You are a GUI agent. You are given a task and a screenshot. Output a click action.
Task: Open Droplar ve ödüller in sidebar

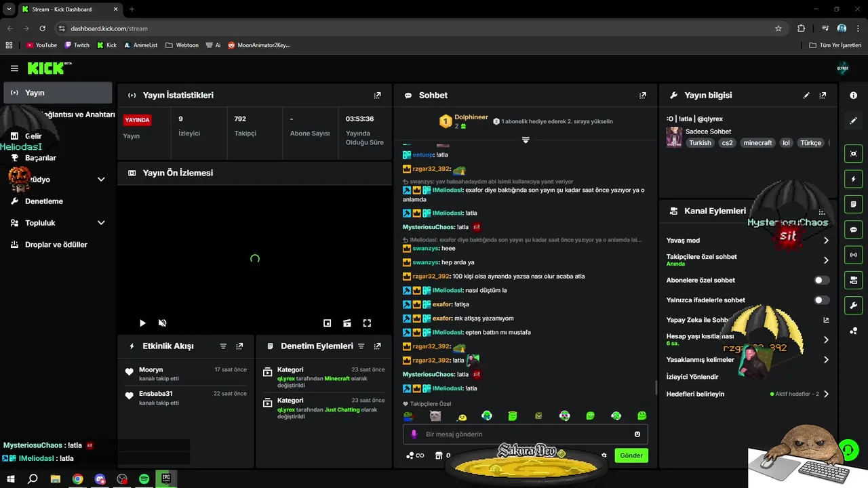click(x=58, y=245)
